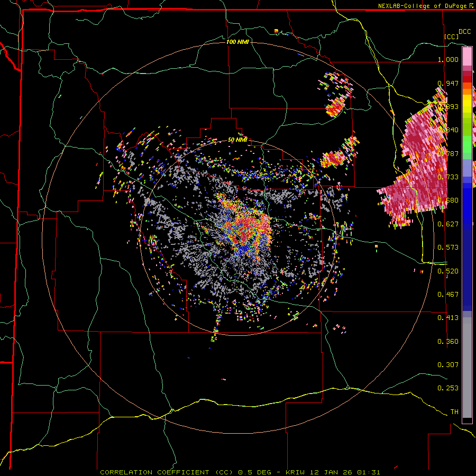
Task: Click the 0.520 scale value
Action: click(x=448, y=271)
